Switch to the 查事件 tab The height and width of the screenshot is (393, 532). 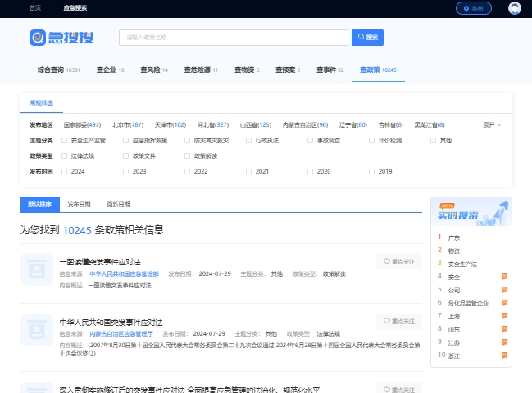click(330, 70)
